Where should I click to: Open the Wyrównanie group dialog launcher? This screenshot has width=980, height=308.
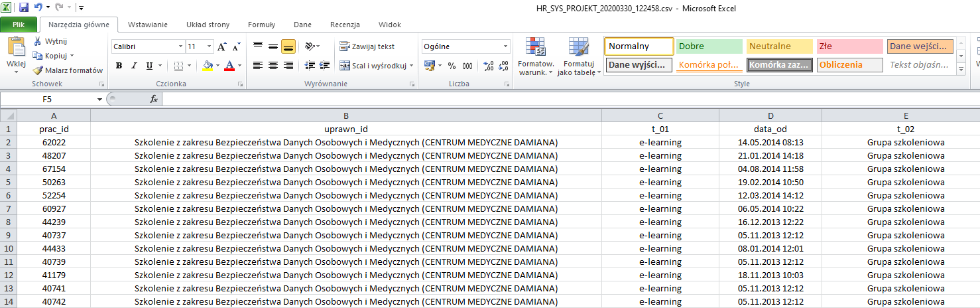pos(412,84)
